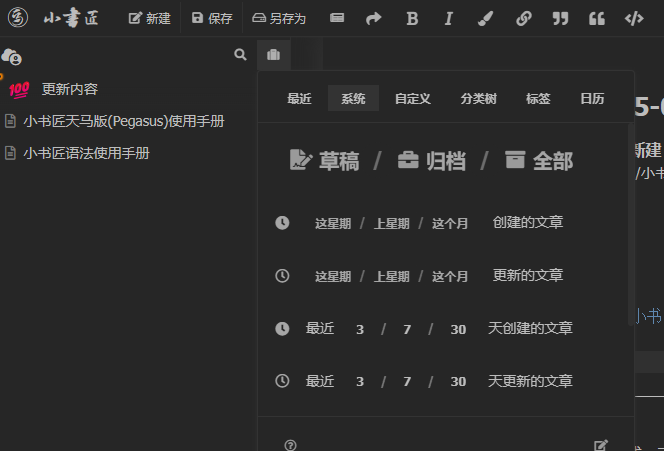Screen dimensions: 664x451
Task: Open the 日历 tab
Action: pyautogui.click(x=592, y=99)
